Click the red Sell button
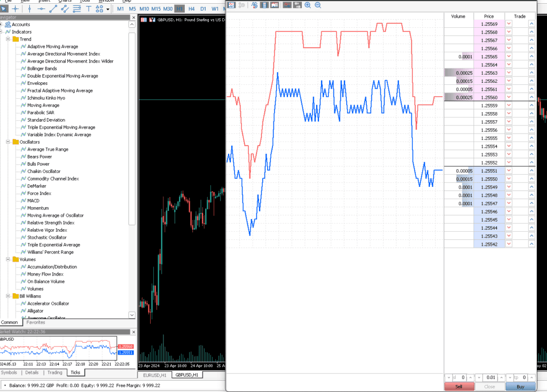The image size is (547, 392). (459, 387)
